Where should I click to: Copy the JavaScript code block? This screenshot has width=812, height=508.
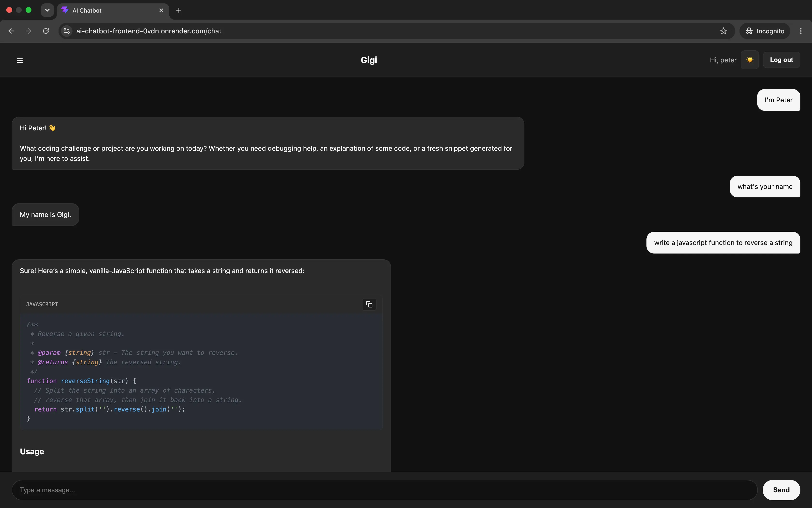[x=369, y=304]
